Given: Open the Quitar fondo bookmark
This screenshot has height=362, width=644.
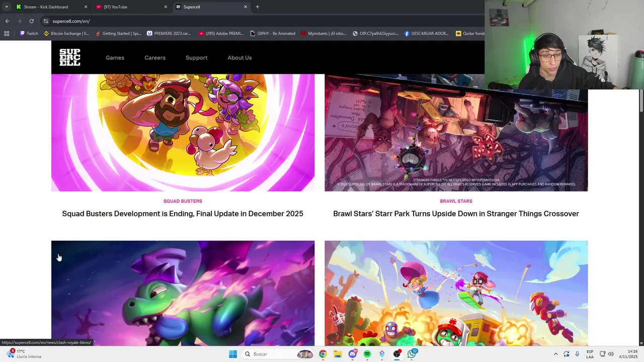Looking at the screenshot, I should [x=470, y=33].
